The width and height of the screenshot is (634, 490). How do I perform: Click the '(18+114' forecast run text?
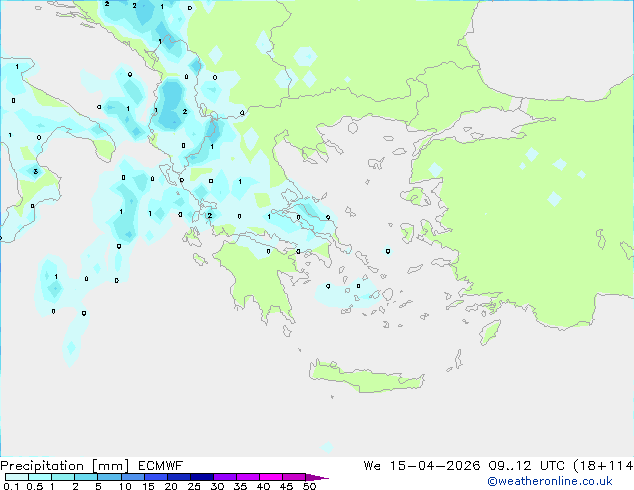click(x=603, y=466)
